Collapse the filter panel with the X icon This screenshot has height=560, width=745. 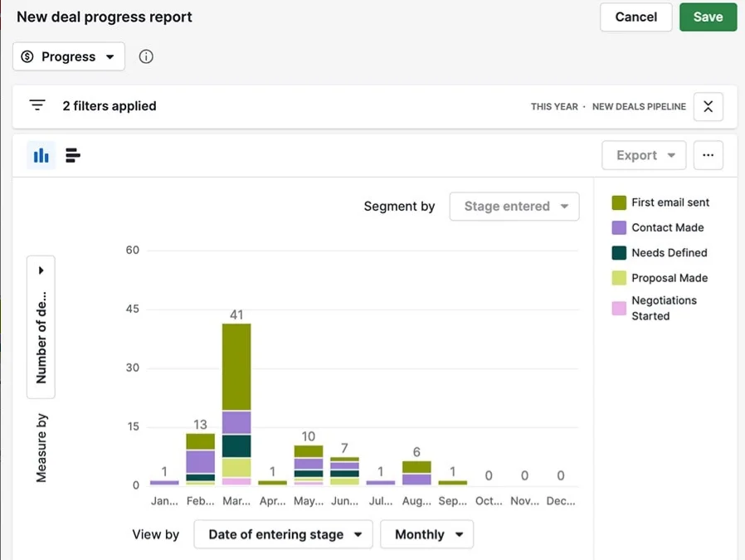(x=708, y=106)
